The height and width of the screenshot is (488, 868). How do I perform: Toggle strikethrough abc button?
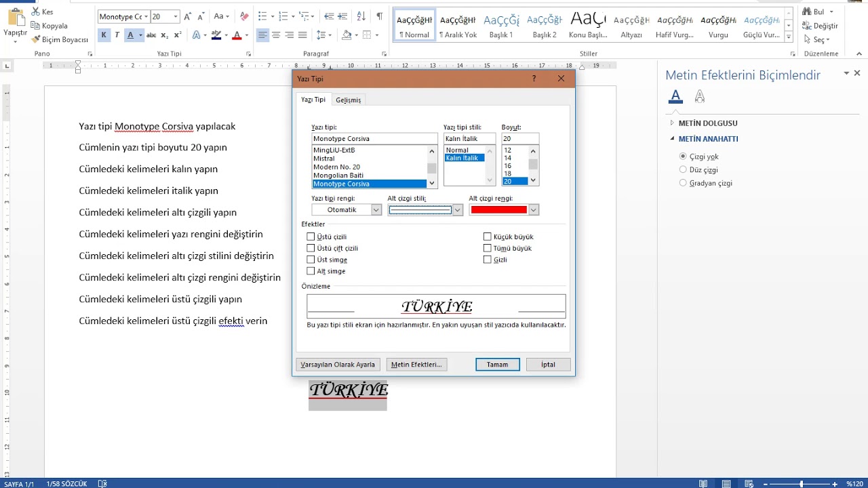pyautogui.click(x=151, y=35)
